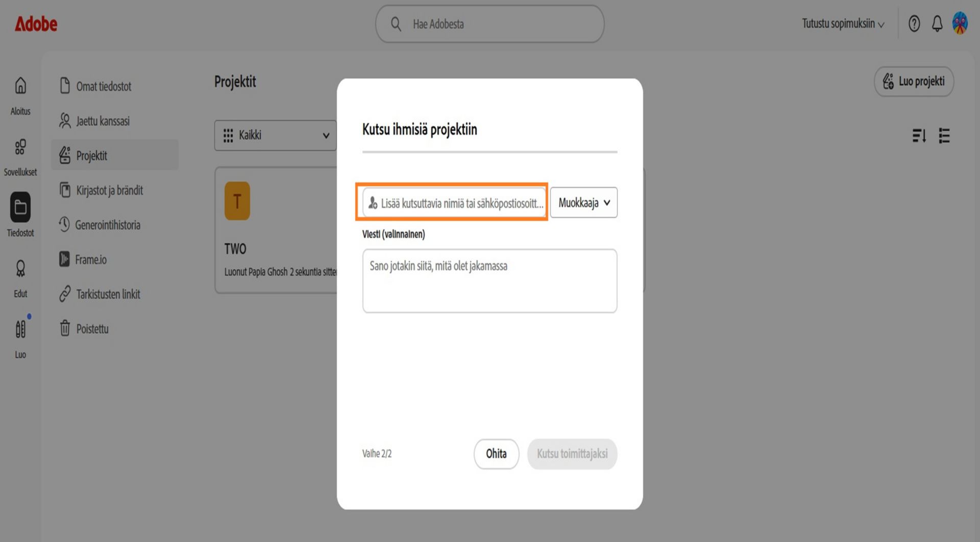Screen dimensions: 980x542
Task: Open the help question mark icon
Action: click(x=914, y=23)
